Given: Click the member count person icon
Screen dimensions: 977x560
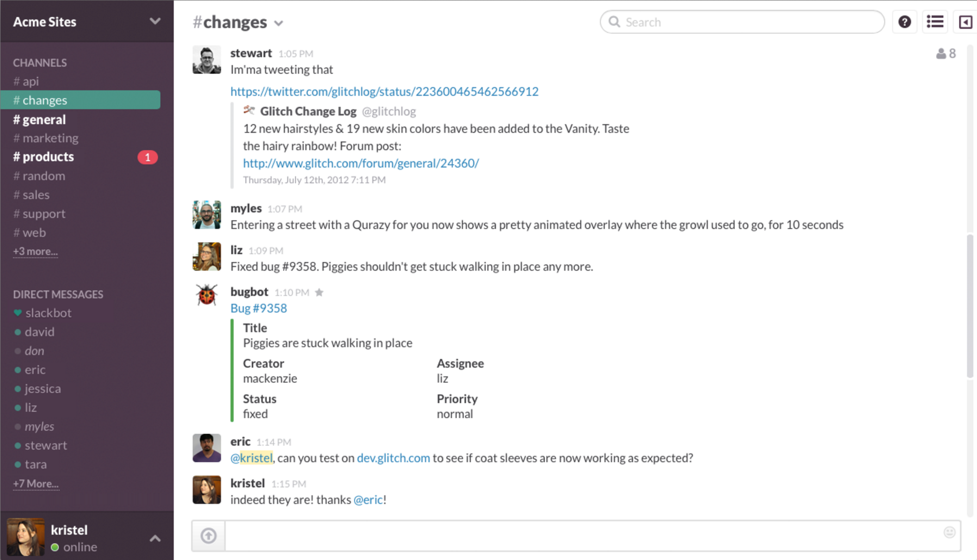Looking at the screenshot, I should 941,53.
